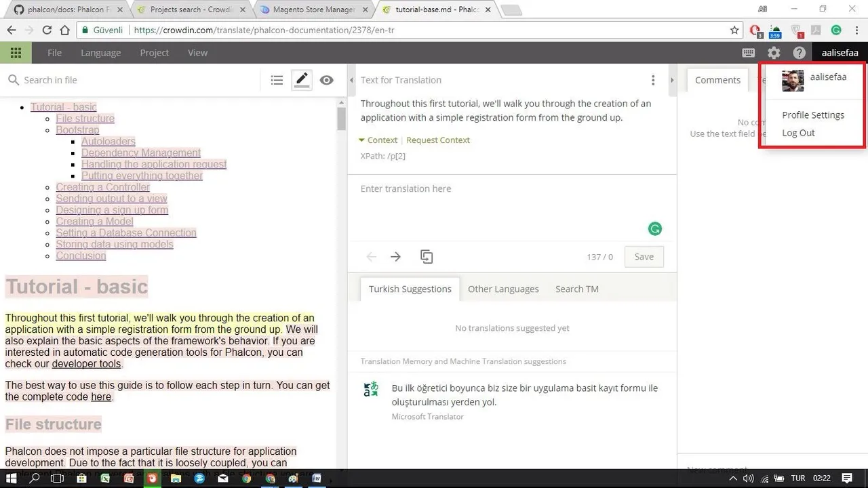Screen dimensions: 868x488
Task: Open the File menu
Action: [x=54, y=53]
